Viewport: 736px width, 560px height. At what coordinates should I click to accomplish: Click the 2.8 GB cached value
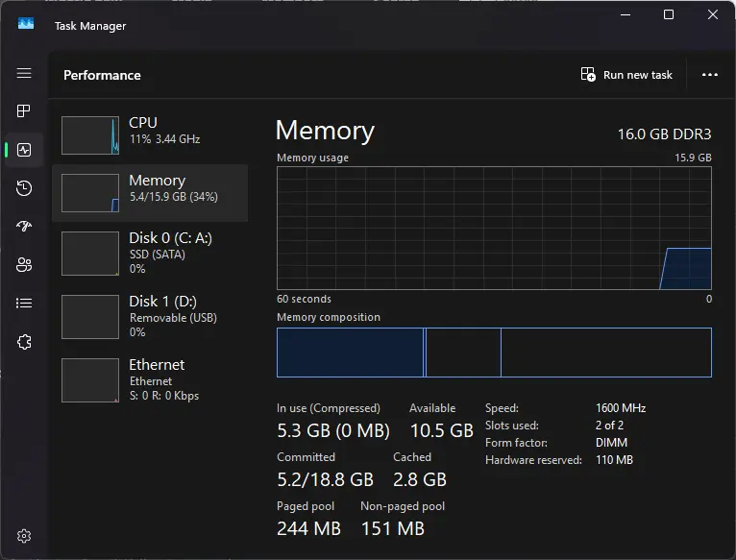coord(420,479)
